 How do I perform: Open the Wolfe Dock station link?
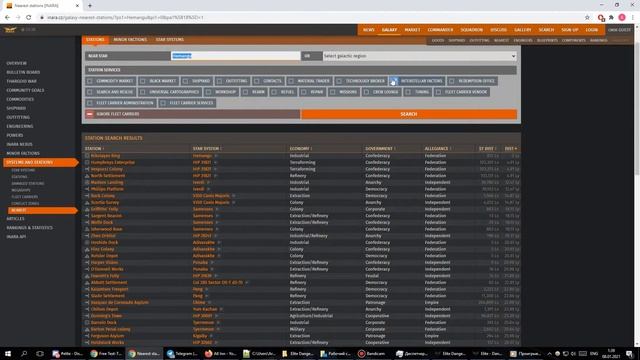click(102, 222)
